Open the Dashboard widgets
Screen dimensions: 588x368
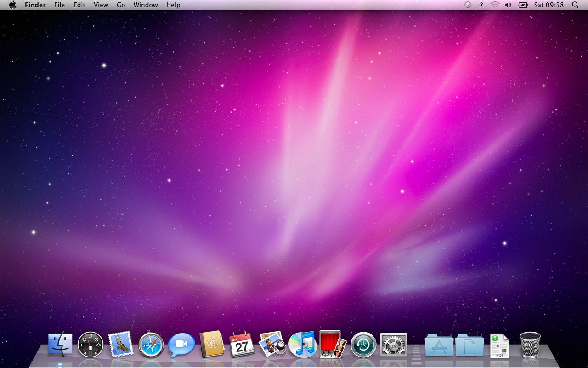pyautogui.click(x=90, y=345)
